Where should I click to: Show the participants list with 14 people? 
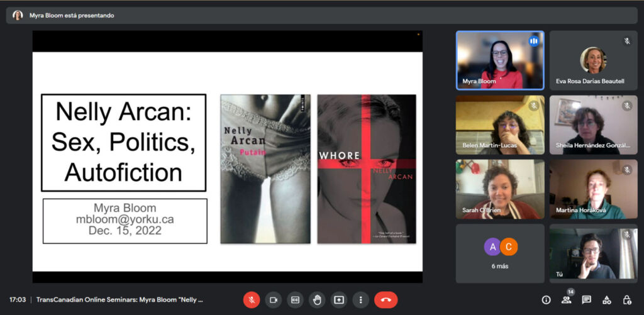(566, 300)
